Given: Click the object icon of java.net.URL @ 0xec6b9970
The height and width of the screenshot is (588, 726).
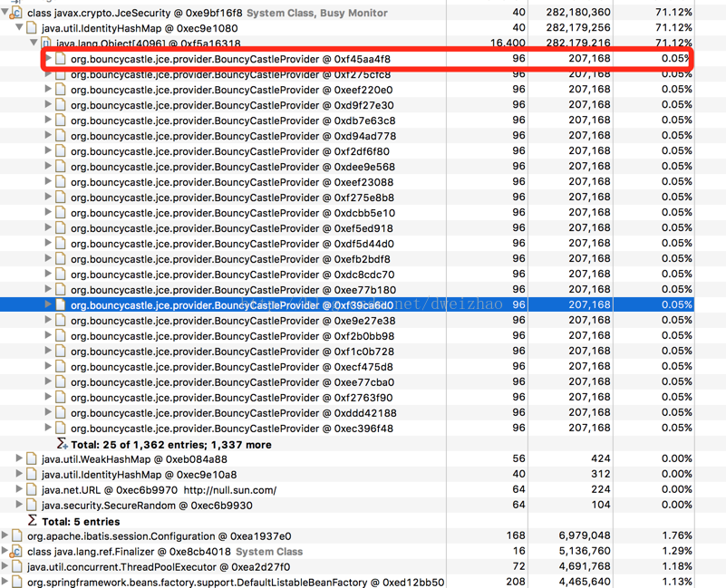Looking at the screenshot, I should click(31, 489).
